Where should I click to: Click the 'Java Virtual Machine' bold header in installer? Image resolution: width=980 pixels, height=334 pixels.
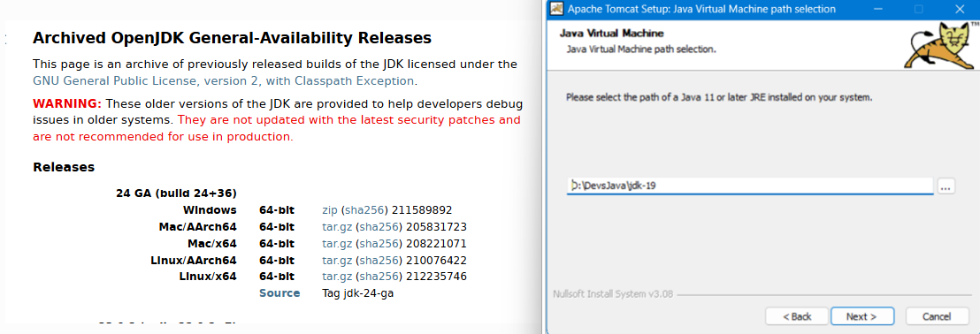[x=611, y=33]
